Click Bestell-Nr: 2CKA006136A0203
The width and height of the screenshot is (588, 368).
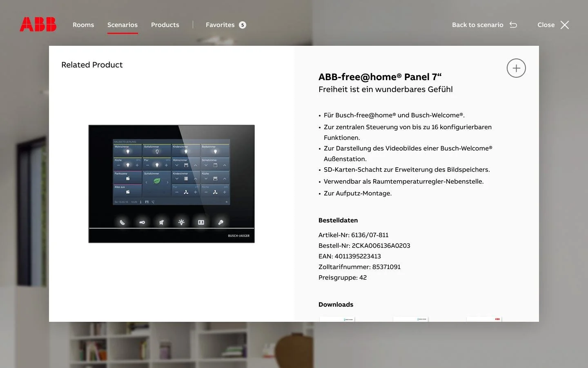point(364,246)
